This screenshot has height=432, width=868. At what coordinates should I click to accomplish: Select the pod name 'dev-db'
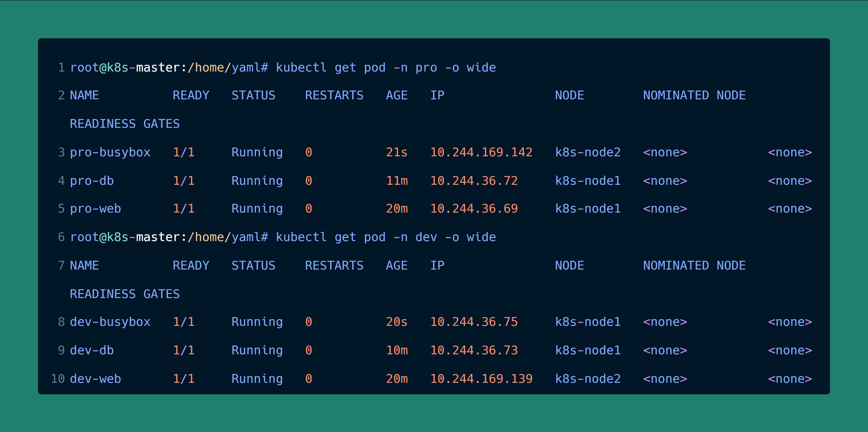tap(92, 350)
